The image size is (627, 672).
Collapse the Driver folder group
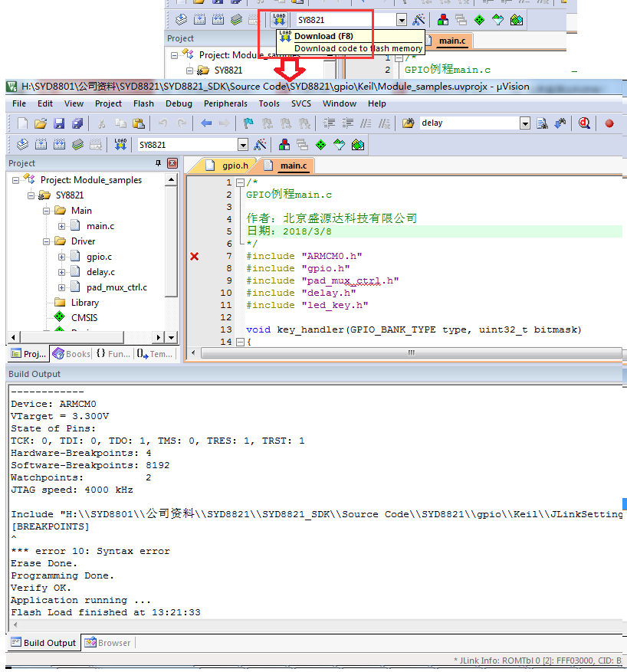coord(46,241)
